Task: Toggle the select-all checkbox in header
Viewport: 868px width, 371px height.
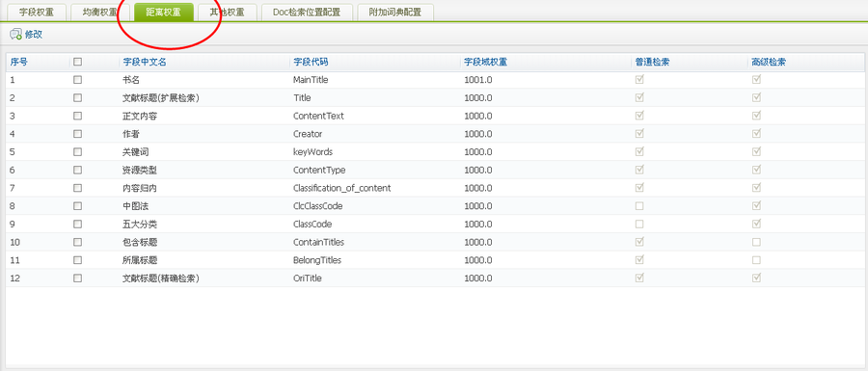Action: tap(77, 62)
